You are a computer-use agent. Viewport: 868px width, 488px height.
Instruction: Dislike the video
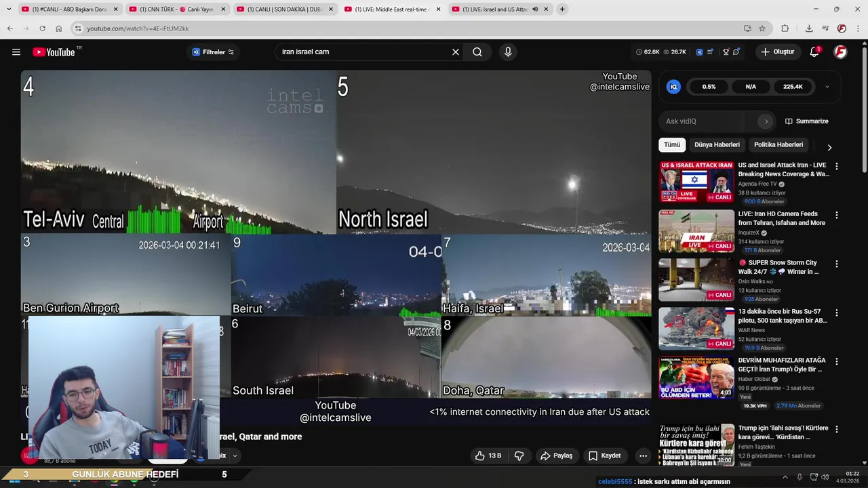519,455
